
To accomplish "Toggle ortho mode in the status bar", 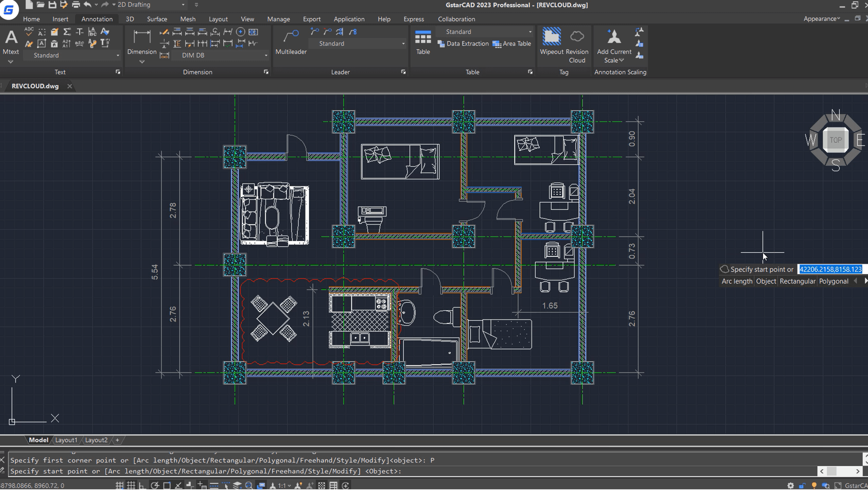I will pyautogui.click(x=142, y=486).
